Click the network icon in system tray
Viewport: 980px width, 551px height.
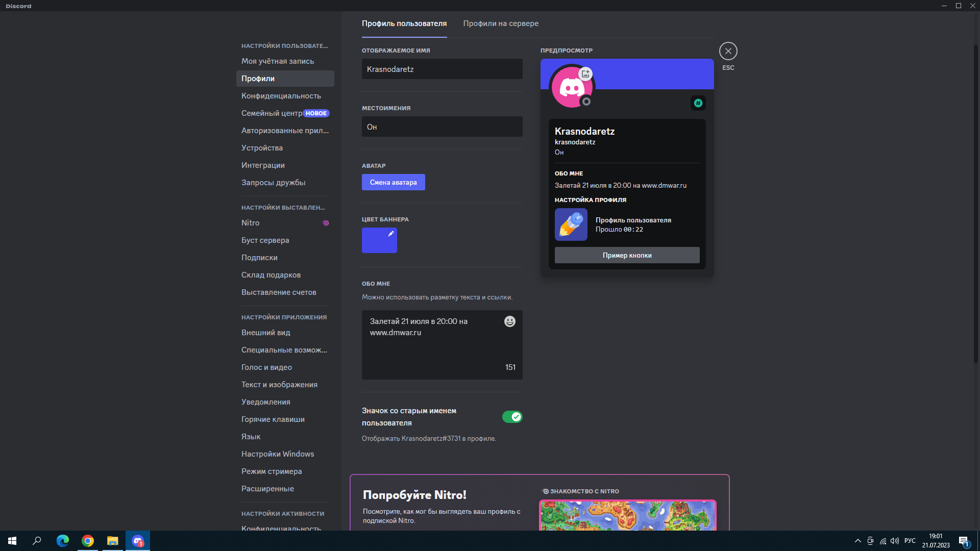tap(883, 541)
